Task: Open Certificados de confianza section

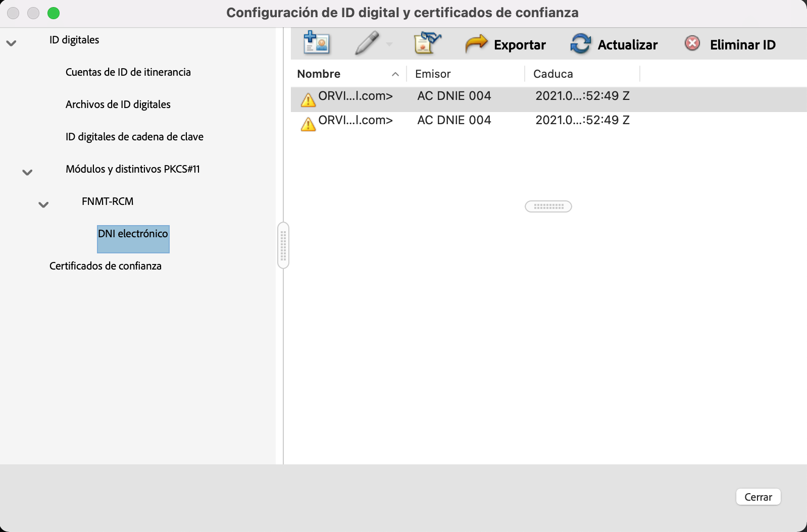Action: 105,266
